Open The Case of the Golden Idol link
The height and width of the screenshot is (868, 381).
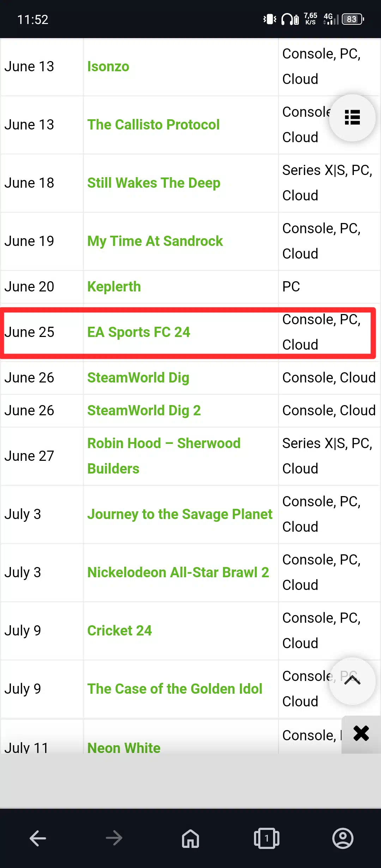(x=175, y=689)
